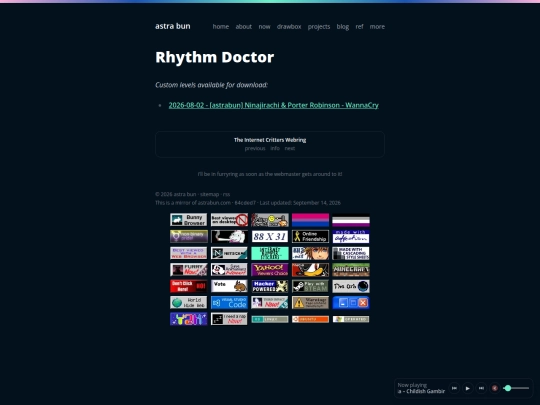This screenshot has width=540, height=405.
Task: Click the Netscape badge
Action: (x=229, y=253)
